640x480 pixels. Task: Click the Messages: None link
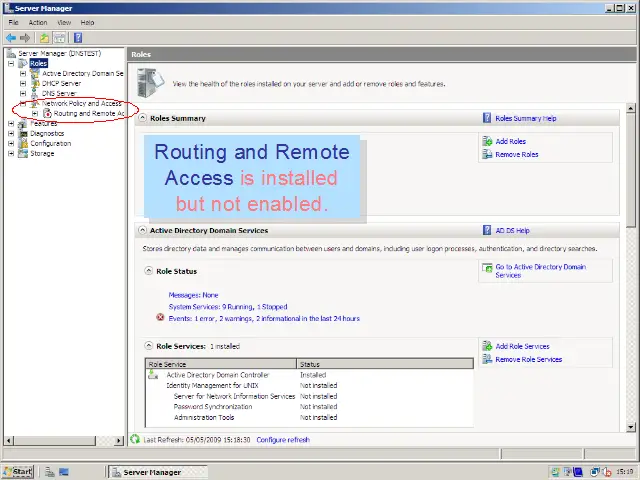193,295
